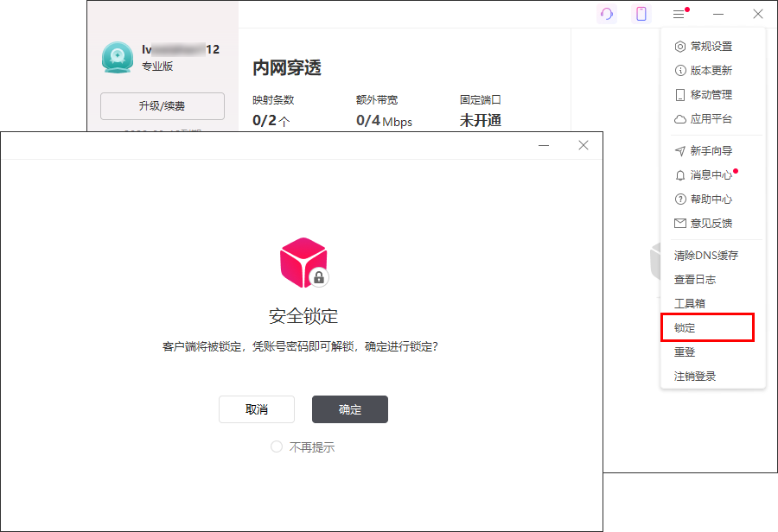Viewport: 778px width, 532px height.
Task: Click the 取消 button in lock dialog
Action: 257,409
